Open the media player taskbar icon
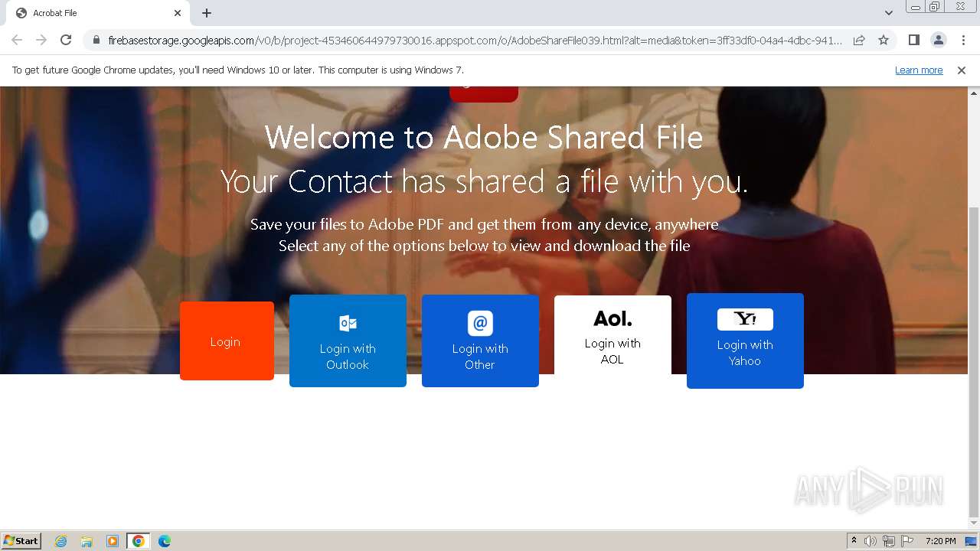 (x=113, y=541)
